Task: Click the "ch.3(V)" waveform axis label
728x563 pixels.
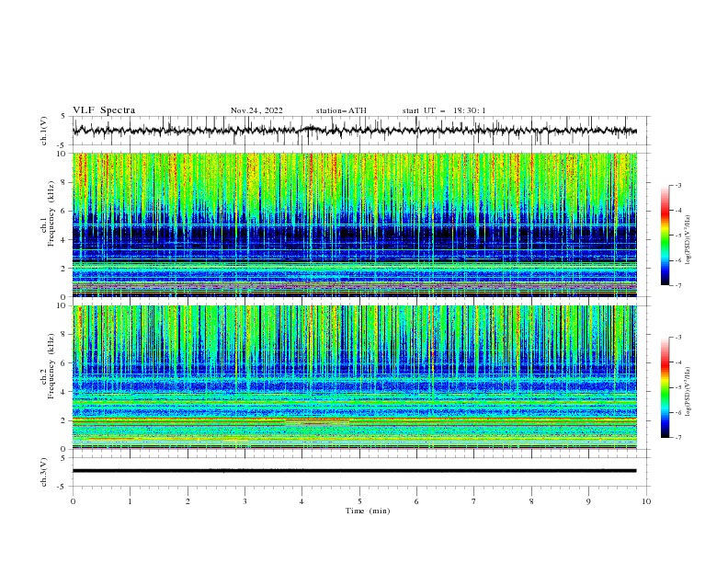Action: coord(44,472)
